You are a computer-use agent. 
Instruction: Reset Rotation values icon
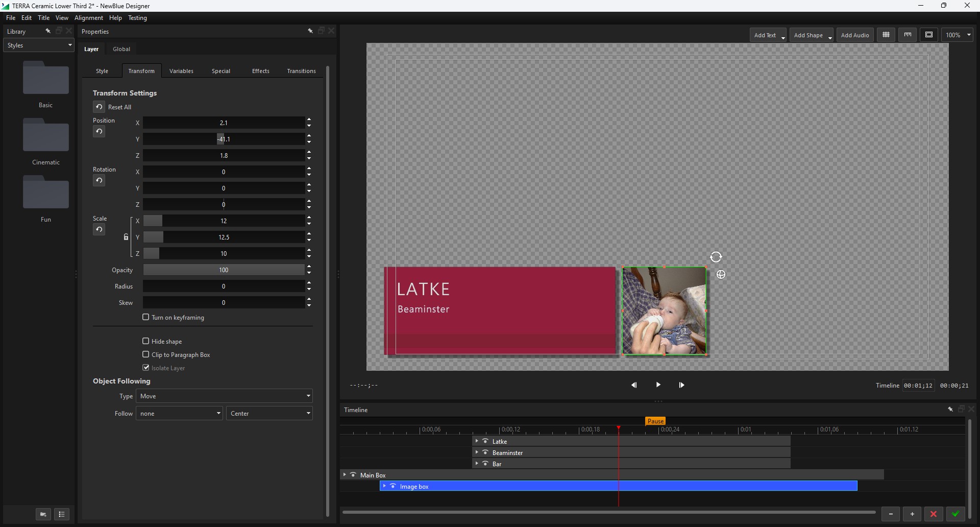[99, 181]
